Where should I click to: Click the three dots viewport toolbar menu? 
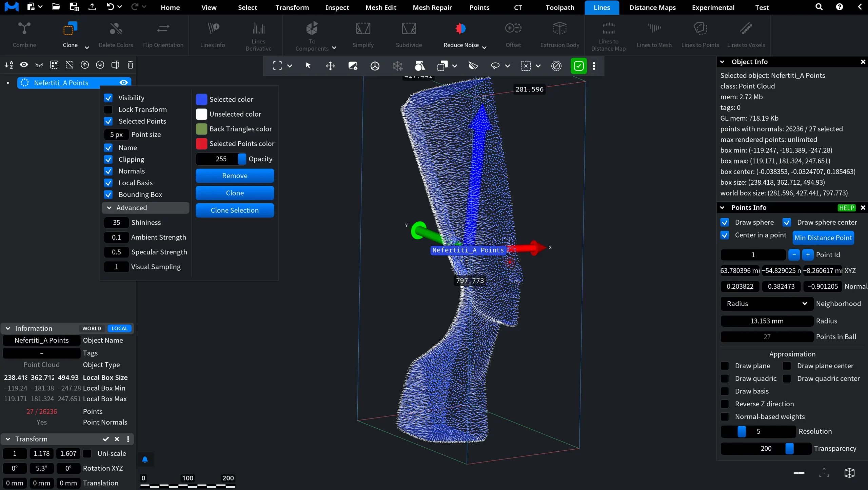pyautogui.click(x=594, y=66)
